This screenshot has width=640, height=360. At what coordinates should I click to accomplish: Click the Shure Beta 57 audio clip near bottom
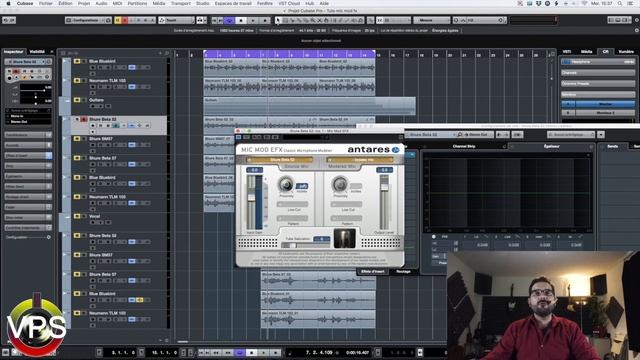[318, 280]
